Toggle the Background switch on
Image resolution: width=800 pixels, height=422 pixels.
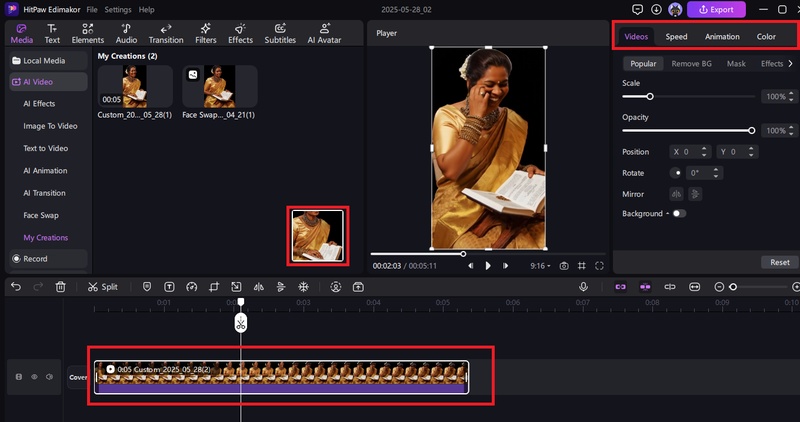coord(679,214)
